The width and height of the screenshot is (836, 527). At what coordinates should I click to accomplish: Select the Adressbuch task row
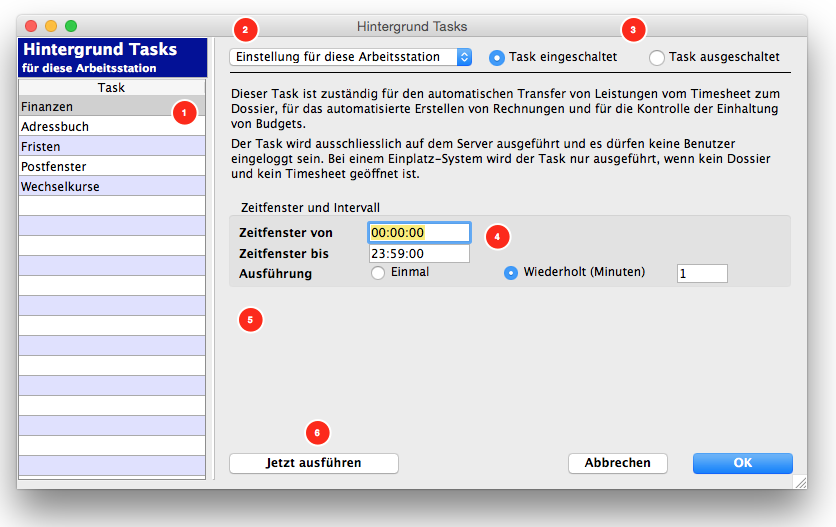point(112,126)
